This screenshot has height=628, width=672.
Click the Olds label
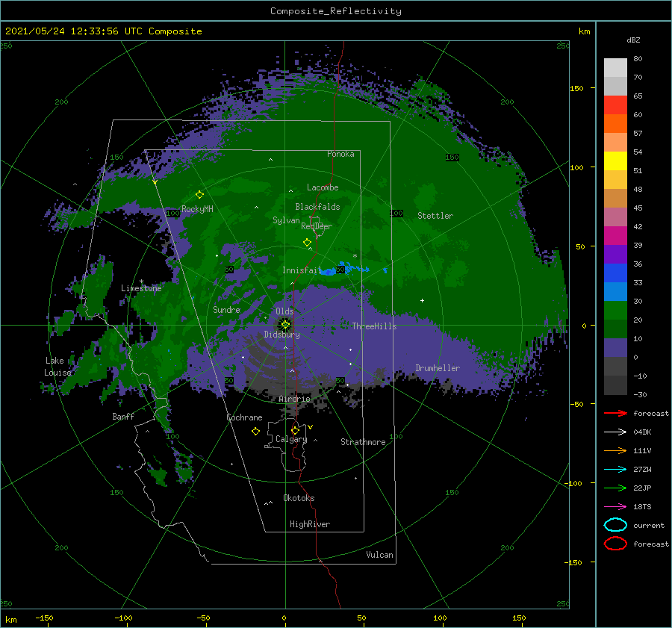click(284, 311)
